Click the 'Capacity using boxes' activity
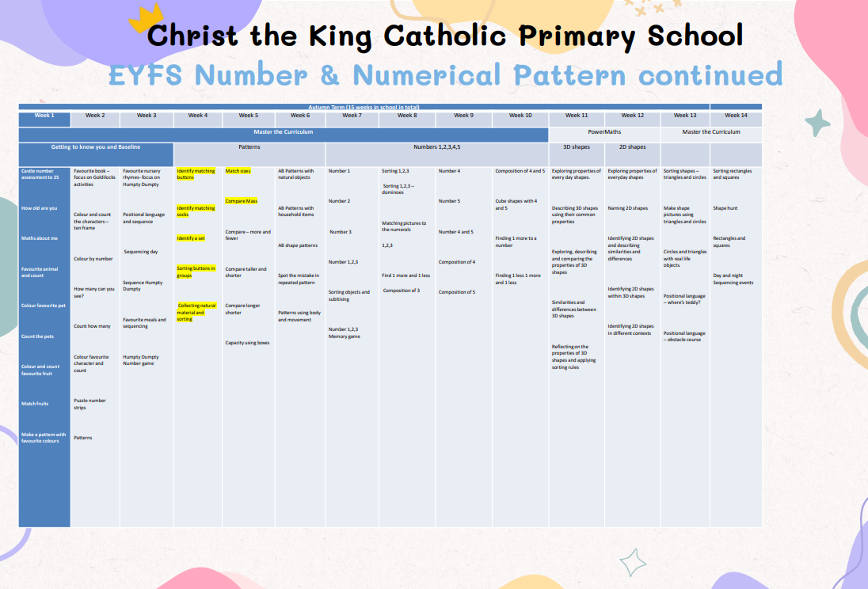 pos(247,344)
